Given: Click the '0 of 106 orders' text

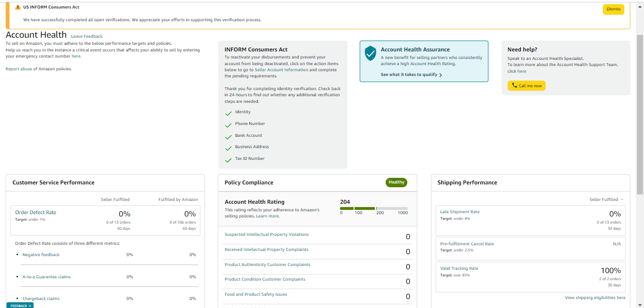Looking at the screenshot, I should pos(183,222).
